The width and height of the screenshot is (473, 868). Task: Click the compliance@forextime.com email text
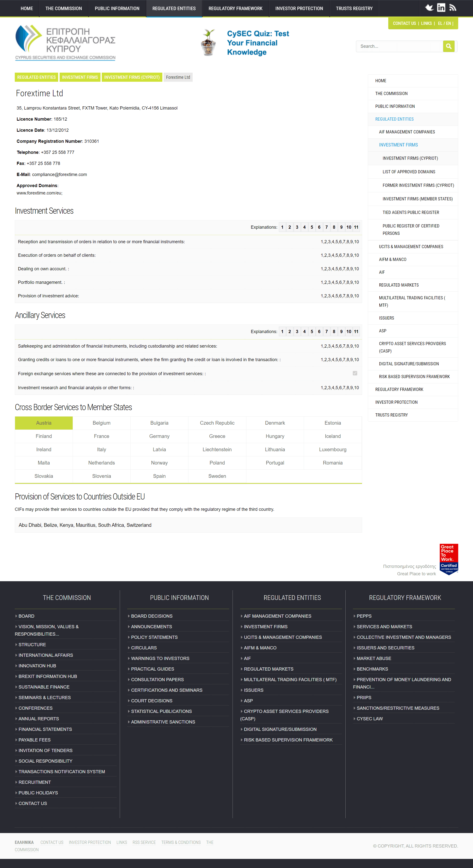(x=59, y=175)
